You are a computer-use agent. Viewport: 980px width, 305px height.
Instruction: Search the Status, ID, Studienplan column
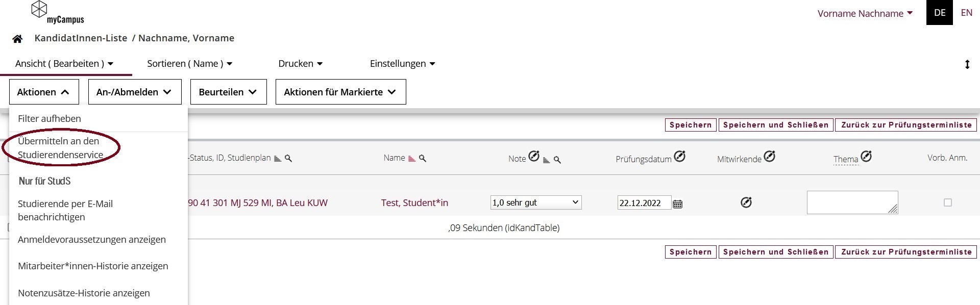[x=288, y=159]
